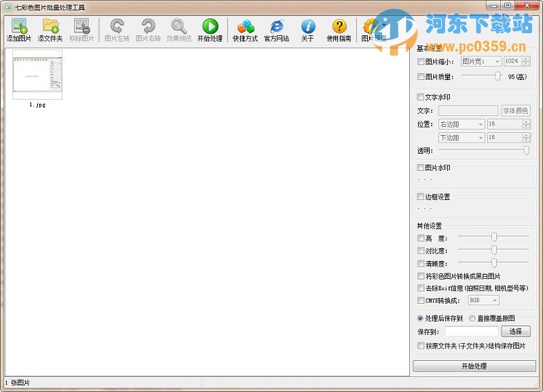Enable the 文字水印 text watermark checkbox

coord(420,97)
